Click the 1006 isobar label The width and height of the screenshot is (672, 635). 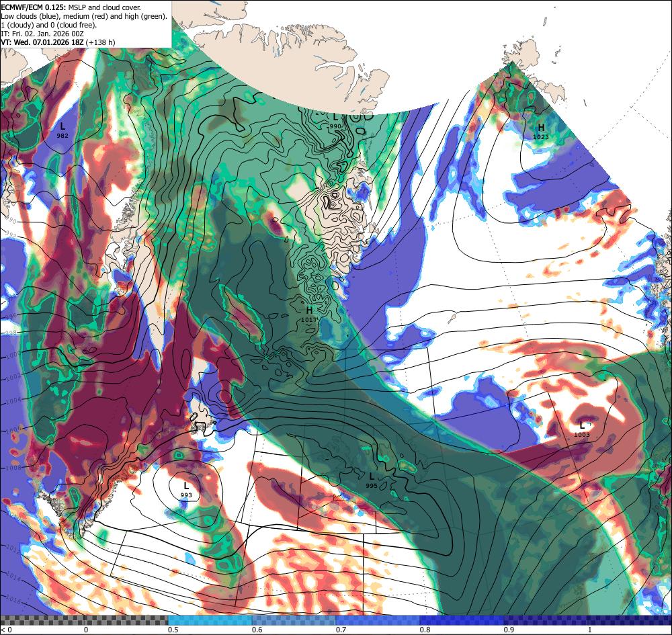click(x=13, y=429)
